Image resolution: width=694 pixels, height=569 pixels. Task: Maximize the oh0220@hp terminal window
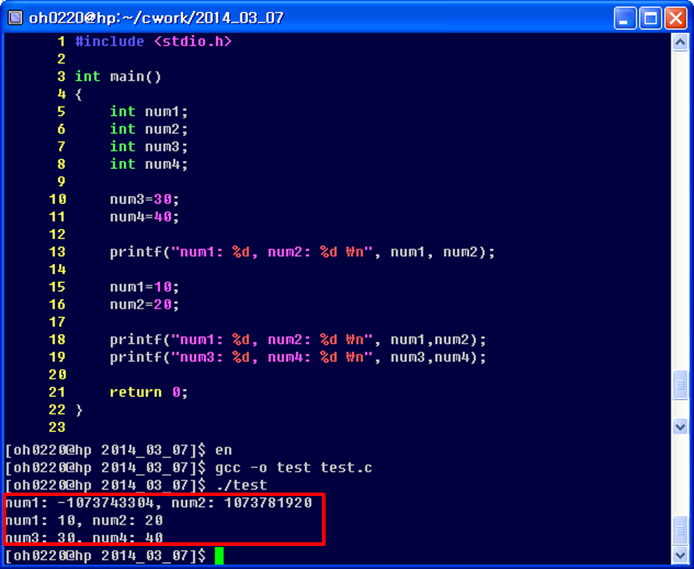click(650, 18)
